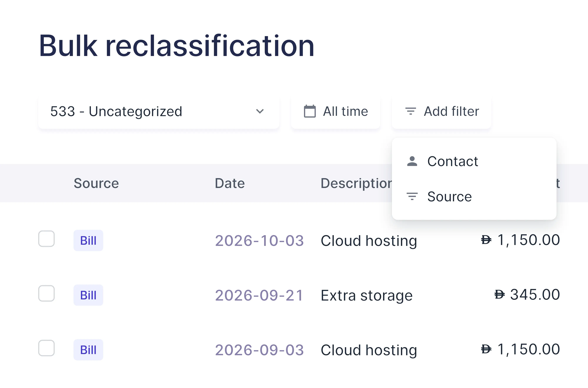Choose Source from the filter menu
Image resolution: width=588 pixels, height=388 pixels.
(474, 196)
